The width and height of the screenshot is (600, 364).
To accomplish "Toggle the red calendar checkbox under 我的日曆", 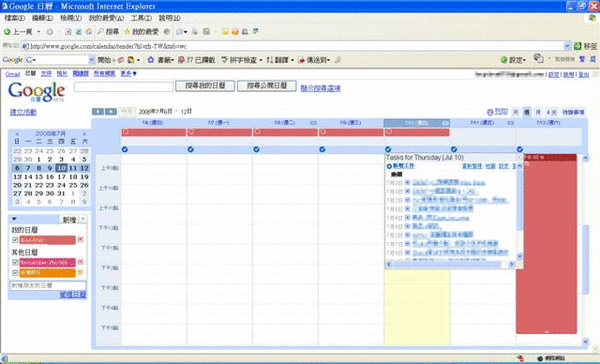I will pyautogui.click(x=15, y=240).
